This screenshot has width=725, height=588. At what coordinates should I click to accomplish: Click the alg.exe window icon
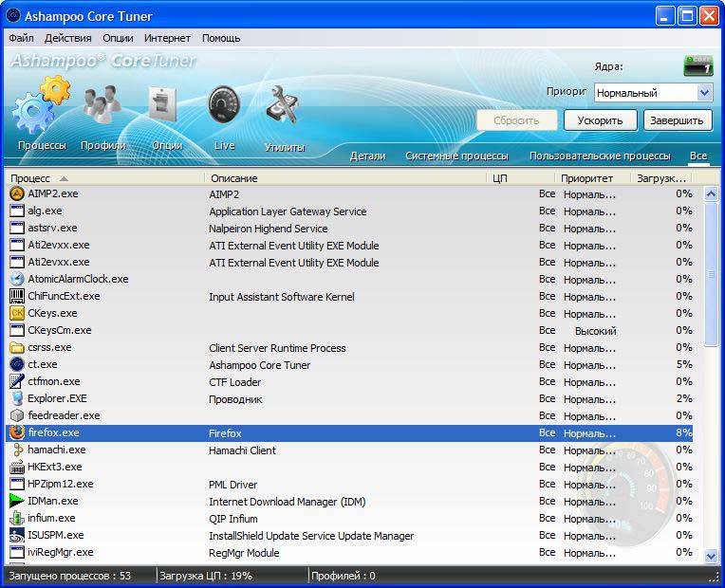tap(17, 211)
